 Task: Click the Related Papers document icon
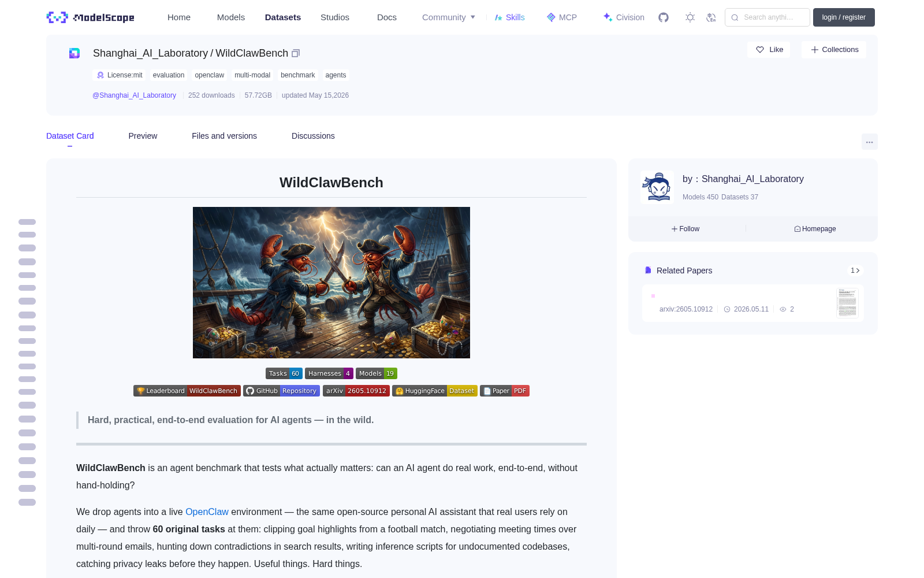click(648, 271)
